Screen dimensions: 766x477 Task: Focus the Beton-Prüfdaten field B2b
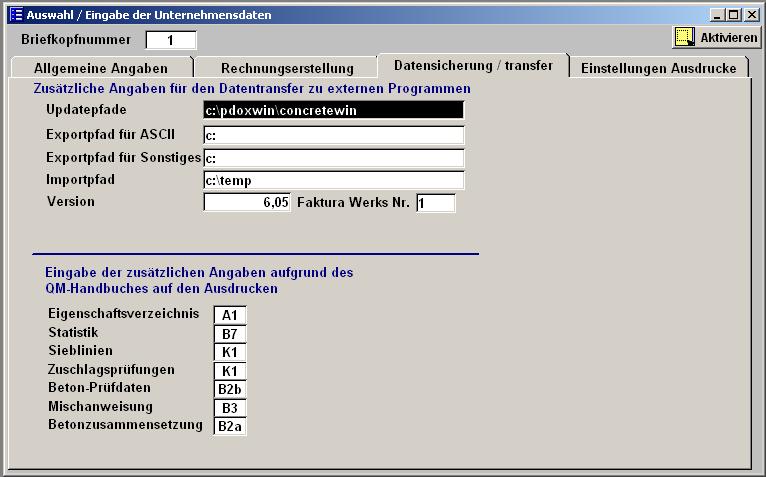tap(230, 389)
